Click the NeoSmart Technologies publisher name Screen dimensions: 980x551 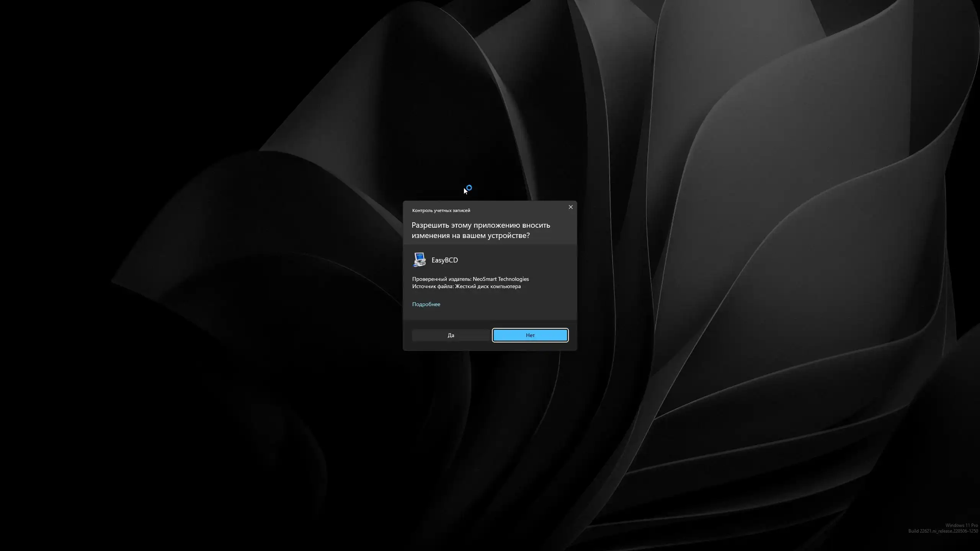(500, 279)
